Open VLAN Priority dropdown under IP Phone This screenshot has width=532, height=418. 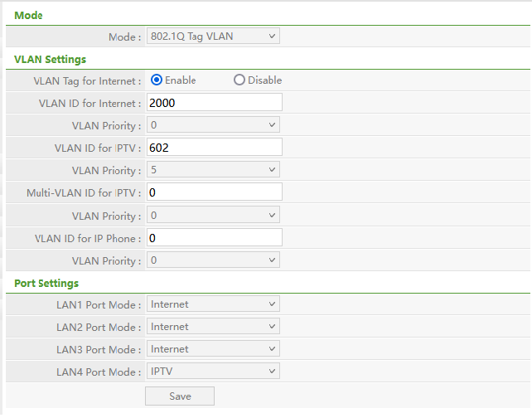(213, 260)
